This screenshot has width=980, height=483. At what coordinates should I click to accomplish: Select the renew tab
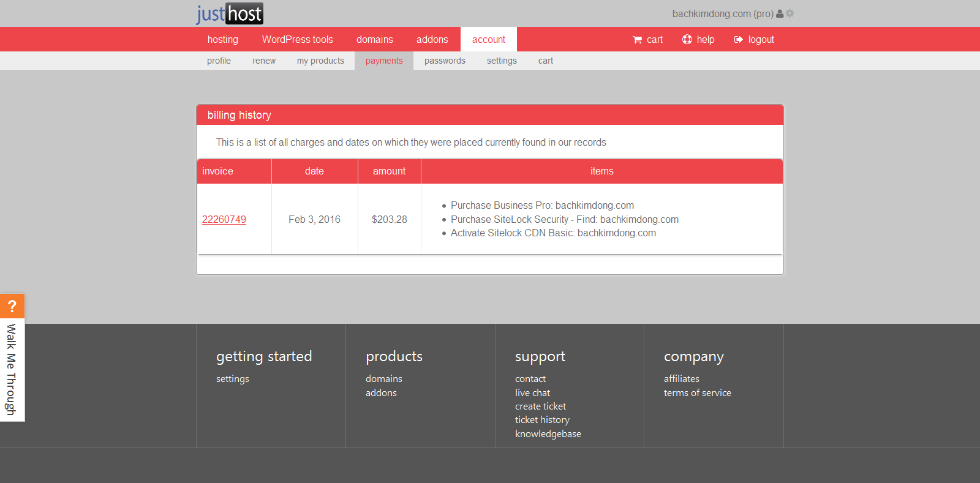pyautogui.click(x=264, y=61)
